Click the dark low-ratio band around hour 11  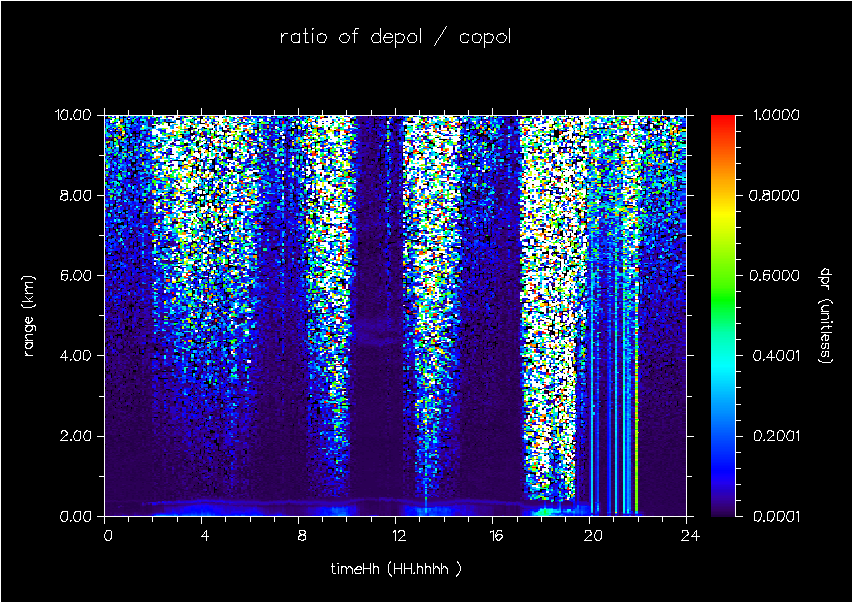(x=378, y=305)
